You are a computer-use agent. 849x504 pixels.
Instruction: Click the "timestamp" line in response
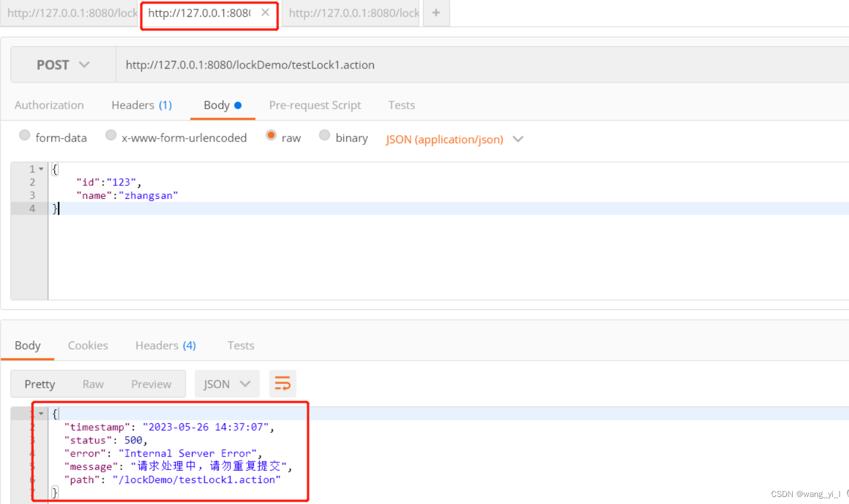coord(169,427)
